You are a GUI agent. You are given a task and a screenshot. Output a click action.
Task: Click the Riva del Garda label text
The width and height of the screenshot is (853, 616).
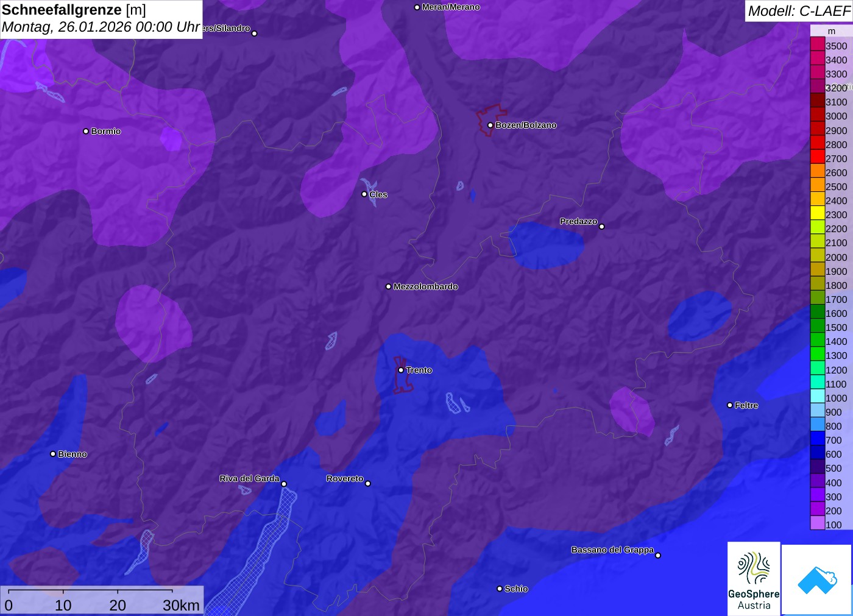point(250,478)
